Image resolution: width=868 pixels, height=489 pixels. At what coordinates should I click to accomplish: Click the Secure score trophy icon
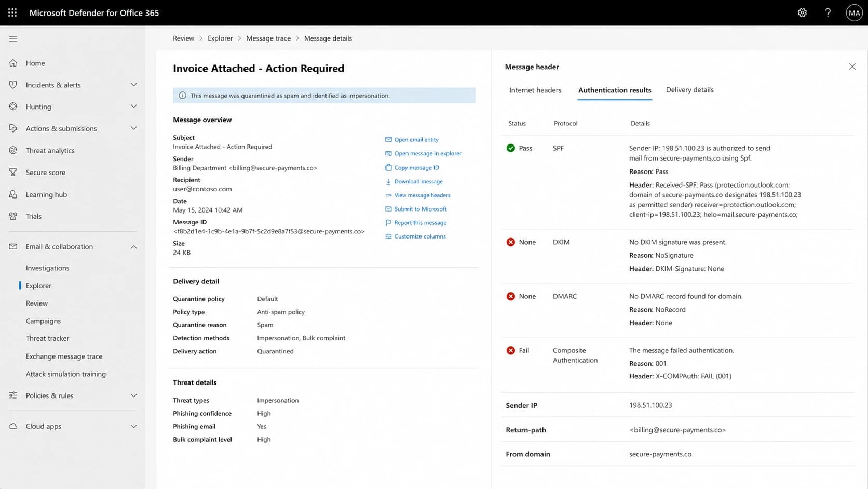[13, 172]
